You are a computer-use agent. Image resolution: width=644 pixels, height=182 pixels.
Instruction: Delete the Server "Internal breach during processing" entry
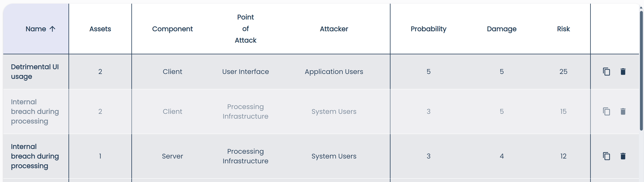click(x=623, y=156)
